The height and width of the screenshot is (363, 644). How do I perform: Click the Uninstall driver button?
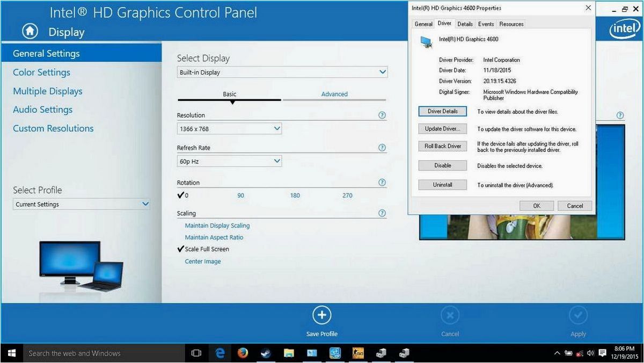click(x=443, y=185)
